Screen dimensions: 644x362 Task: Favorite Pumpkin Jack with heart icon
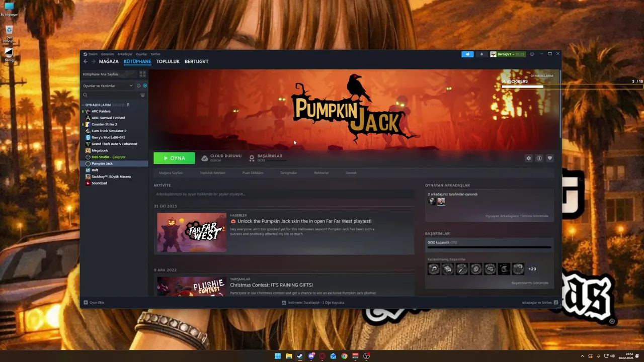[550, 158]
